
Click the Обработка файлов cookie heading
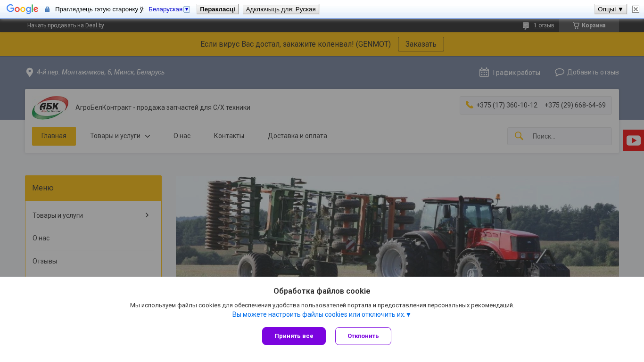[322, 291]
